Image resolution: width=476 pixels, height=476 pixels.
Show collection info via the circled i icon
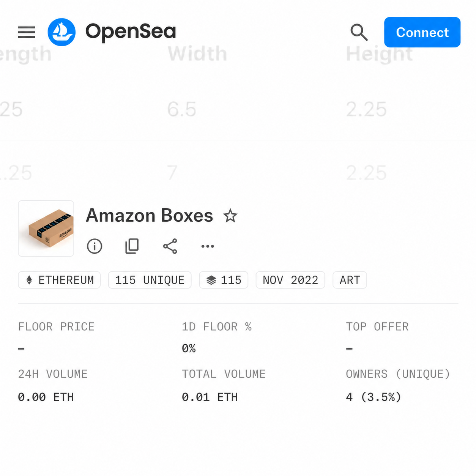point(95,246)
